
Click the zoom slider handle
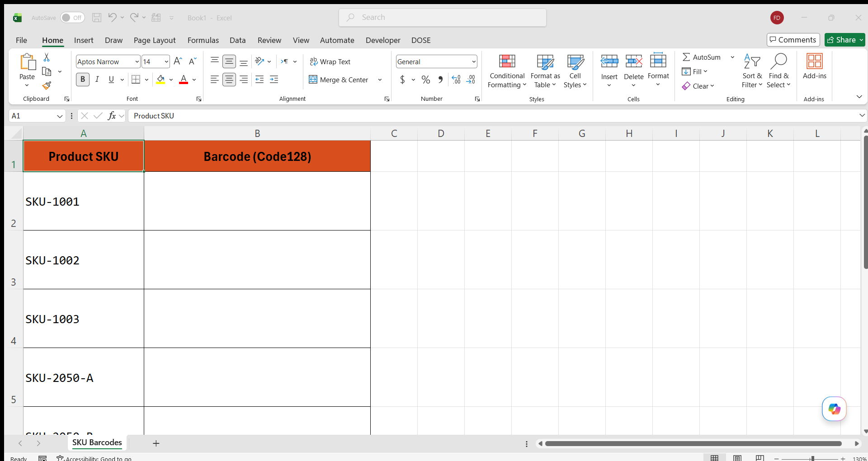click(x=812, y=458)
